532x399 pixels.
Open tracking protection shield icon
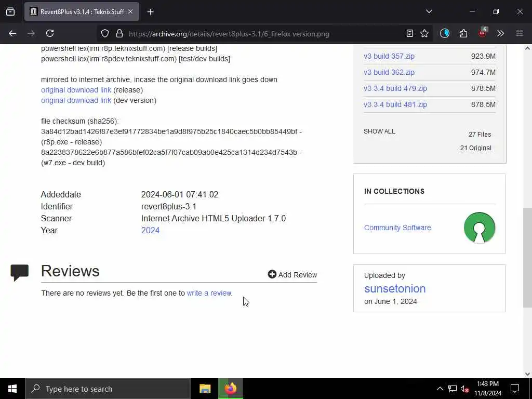(105, 33)
